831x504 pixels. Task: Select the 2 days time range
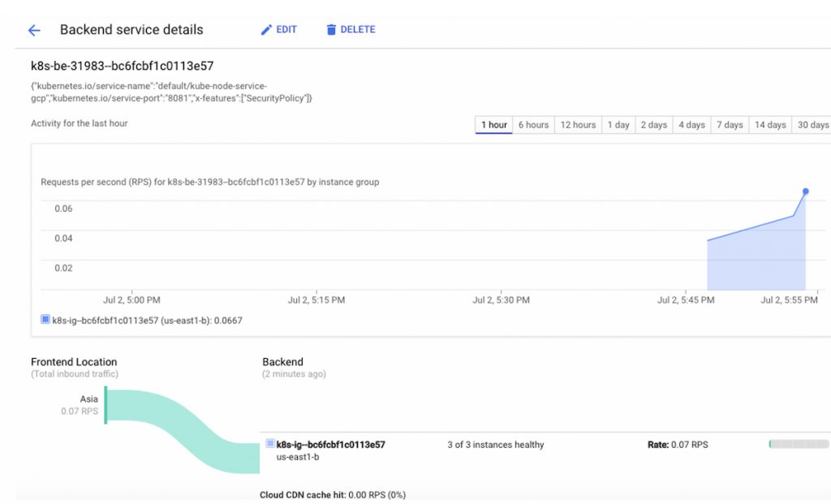(653, 125)
